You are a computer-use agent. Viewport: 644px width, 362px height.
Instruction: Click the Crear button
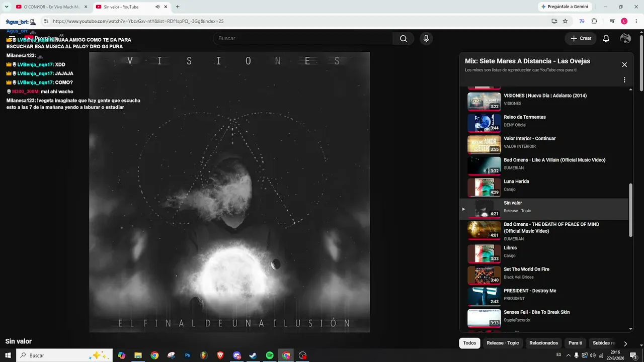coord(581,39)
